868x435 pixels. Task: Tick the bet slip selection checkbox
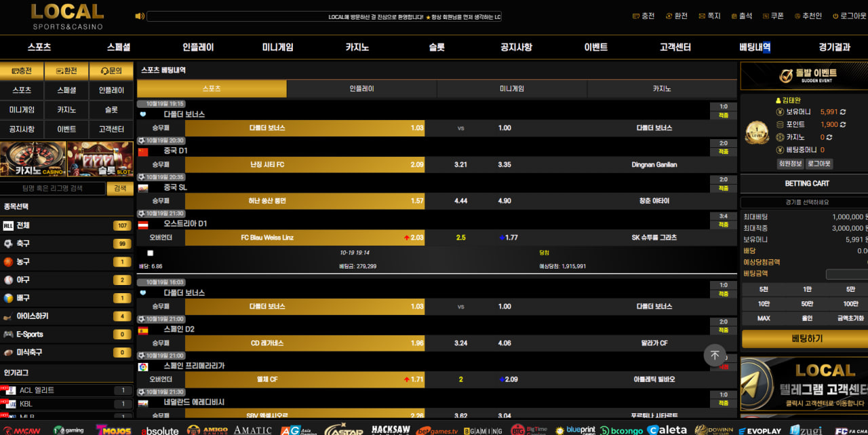[151, 253]
